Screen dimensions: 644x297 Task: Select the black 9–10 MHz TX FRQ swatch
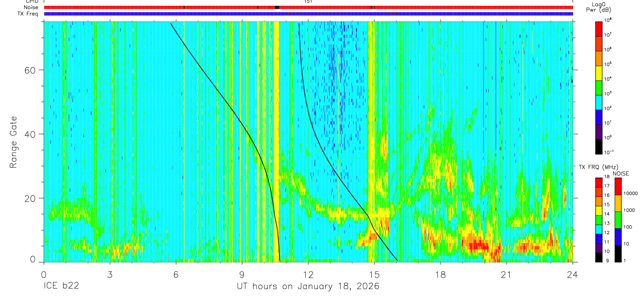pos(599,257)
